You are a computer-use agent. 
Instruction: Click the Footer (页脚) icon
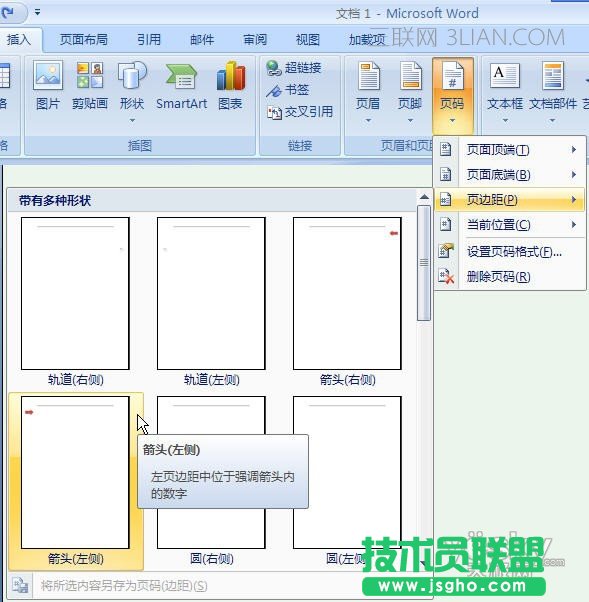(410, 76)
